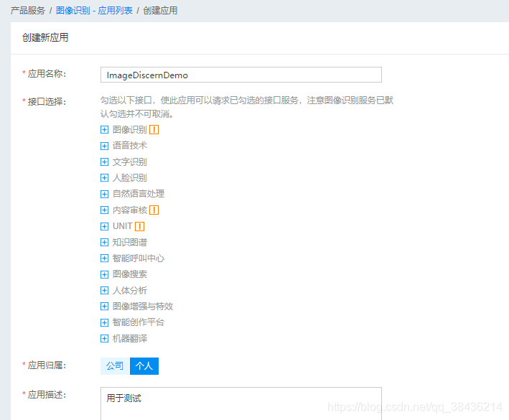
Task: Expand the 智能创作平台 interface group
Action: [104, 322]
